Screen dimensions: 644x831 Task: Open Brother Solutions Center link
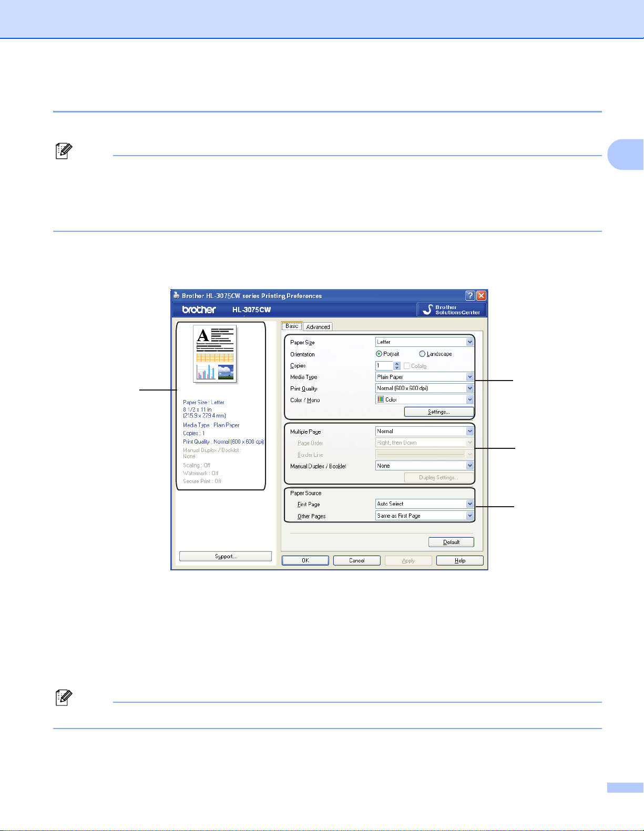coord(452,310)
